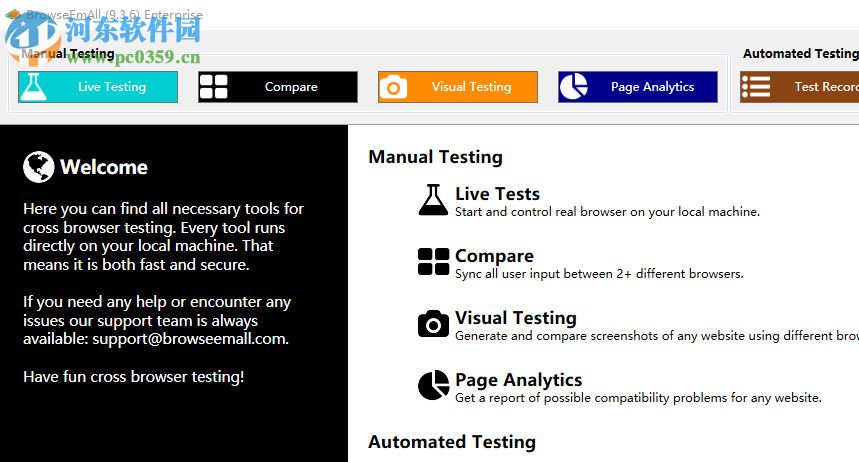Click the list icon on Test Recorder button
The width and height of the screenshot is (859, 462).
pos(755,87)
